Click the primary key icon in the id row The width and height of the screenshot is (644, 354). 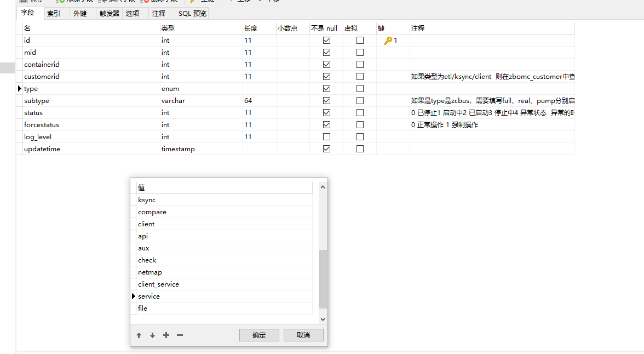point(388,41)
